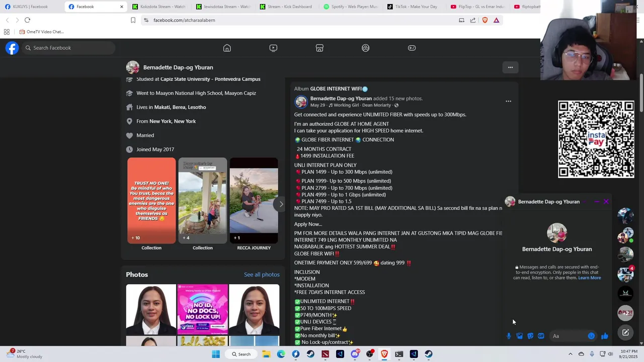Viewport: 644px width, 362px height.
Task: Open the Facebook Video tab icon
Action: (x=273, y=48)
